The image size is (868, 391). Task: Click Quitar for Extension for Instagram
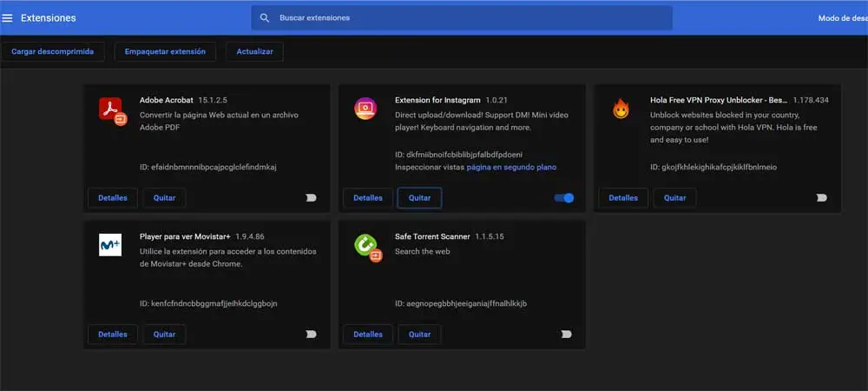point(419,198)
